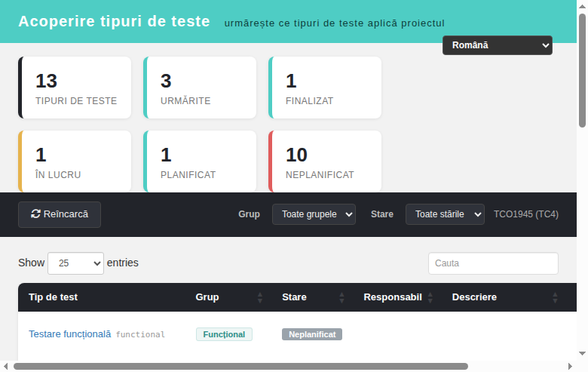This screenshot has width=588, height=372.
Task: Click the Funcțional group badge
Action: pyautogui.click(x=224, y=334)
